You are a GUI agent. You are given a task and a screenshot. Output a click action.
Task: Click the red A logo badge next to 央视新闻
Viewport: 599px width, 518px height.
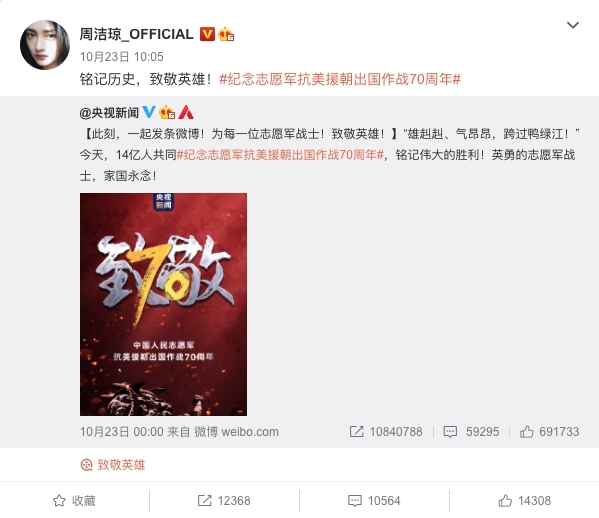(x=186, y=112)
